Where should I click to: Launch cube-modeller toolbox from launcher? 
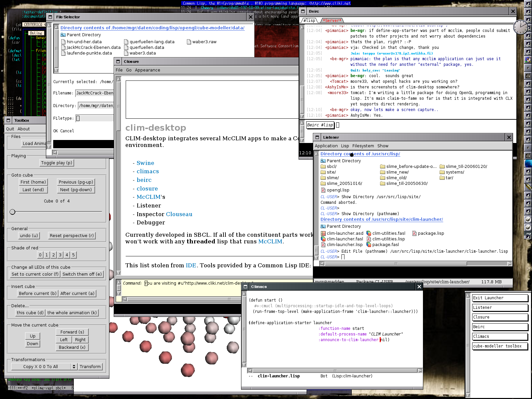(x=500, y=346)
